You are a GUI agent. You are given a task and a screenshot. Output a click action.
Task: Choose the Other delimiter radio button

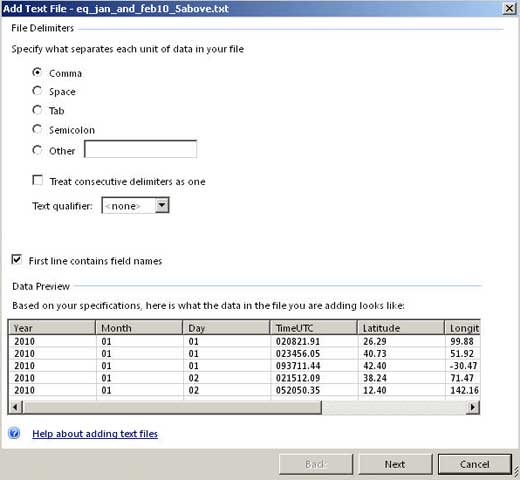pos(37,150)
